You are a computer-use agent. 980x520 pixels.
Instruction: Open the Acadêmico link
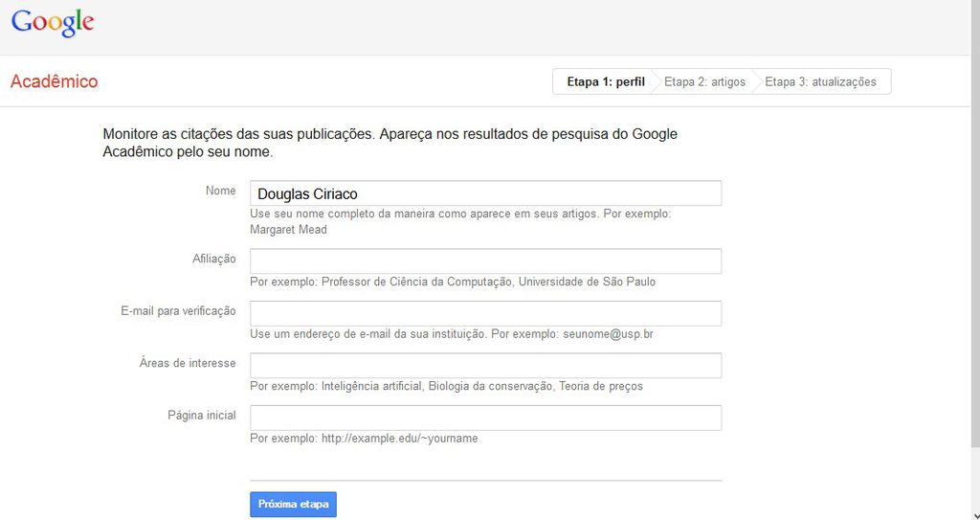click(x=54, y=81)
